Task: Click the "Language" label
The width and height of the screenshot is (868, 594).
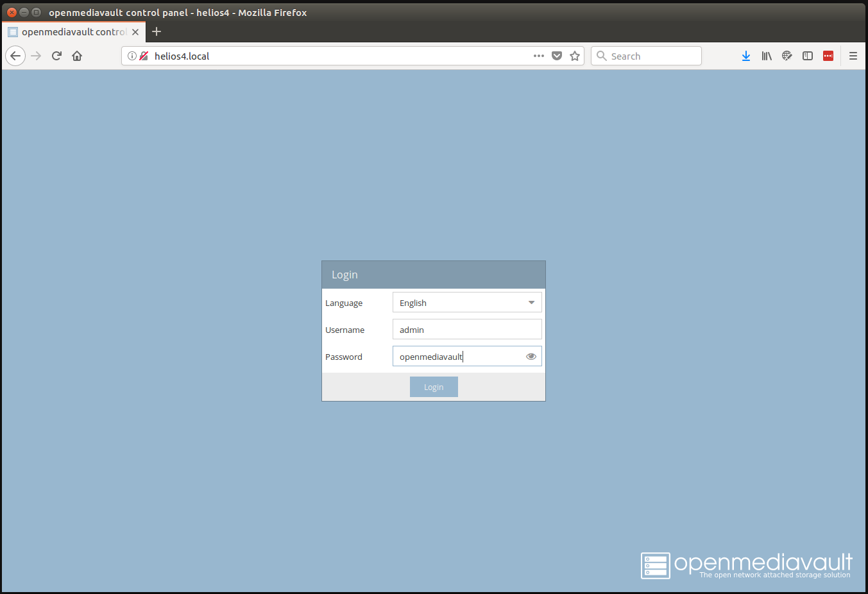Action: (x=344, y=303)
